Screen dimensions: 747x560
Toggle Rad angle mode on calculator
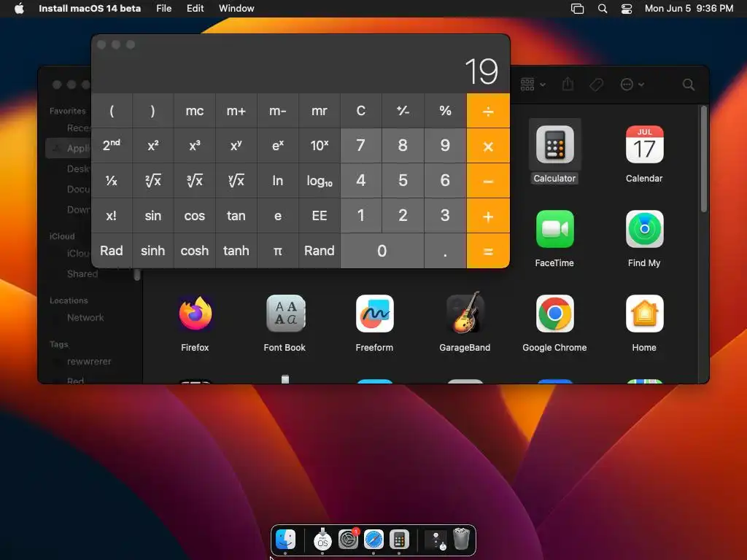click(x=112, y=251)
